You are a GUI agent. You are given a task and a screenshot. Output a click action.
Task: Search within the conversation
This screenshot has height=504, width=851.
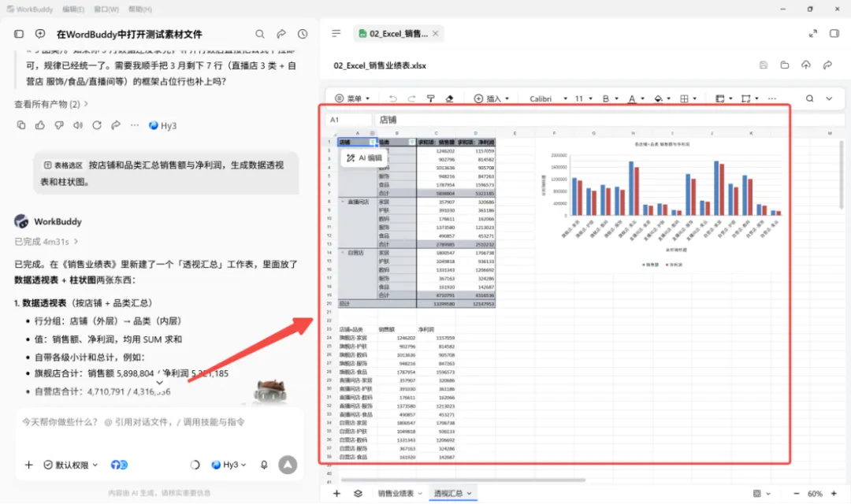click(260, 34)
